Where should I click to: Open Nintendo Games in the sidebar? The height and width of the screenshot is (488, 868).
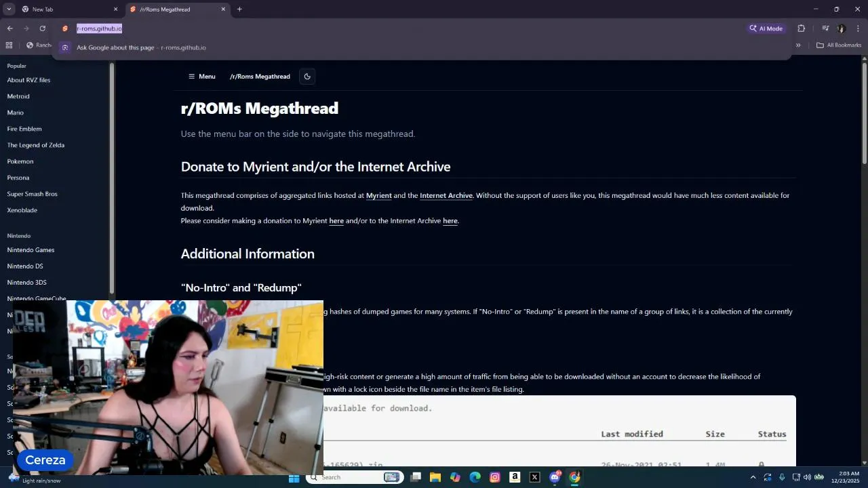pos(31,250)
